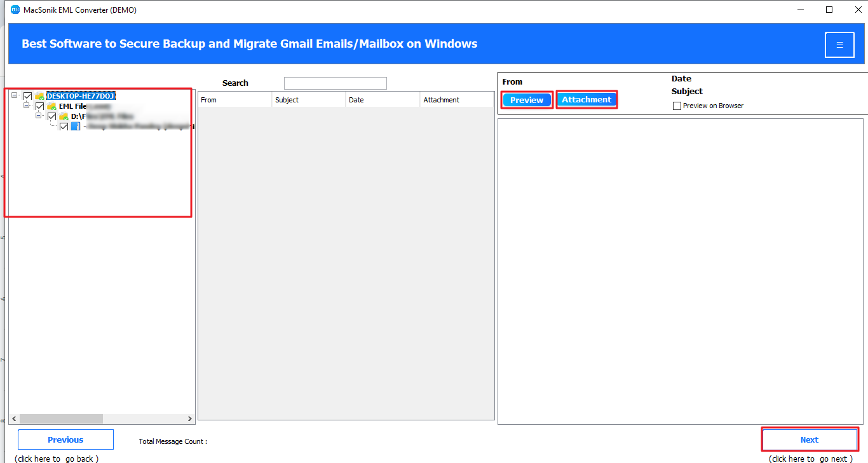This screenshot has width=868, height=463.
Task: Click the Next button
Action: click(x=810, y=439)
